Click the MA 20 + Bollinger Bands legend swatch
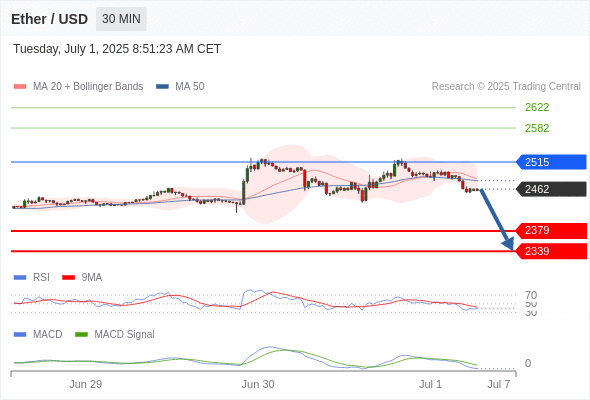 [x=20, y=87]
